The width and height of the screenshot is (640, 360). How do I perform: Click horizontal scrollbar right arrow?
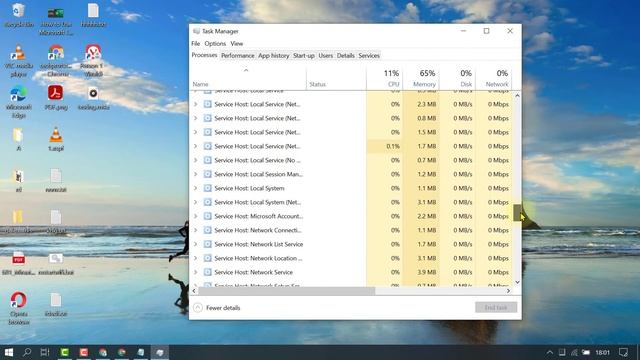(x=509, y=291)
